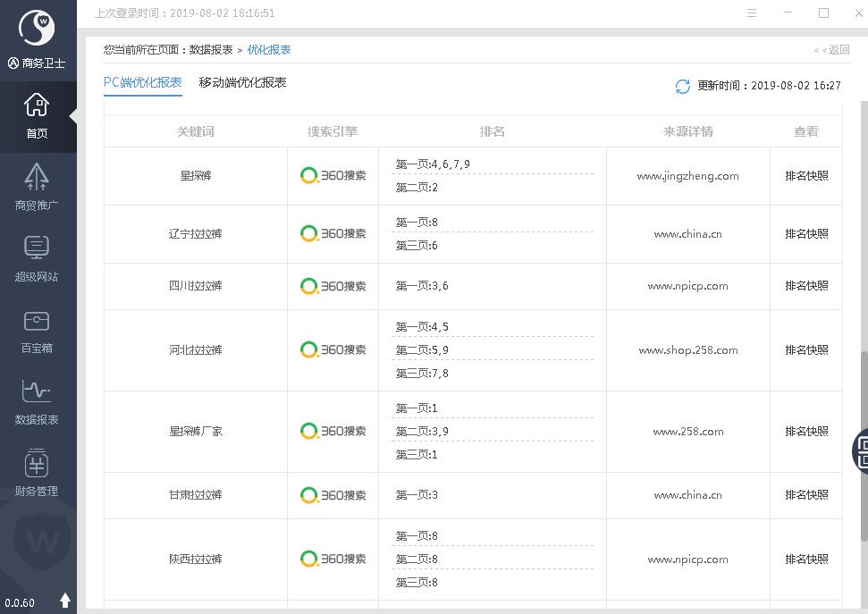868x614 pixels.
Task: Click 优化报表 in the breadcrumb
Action: point(269,50)
